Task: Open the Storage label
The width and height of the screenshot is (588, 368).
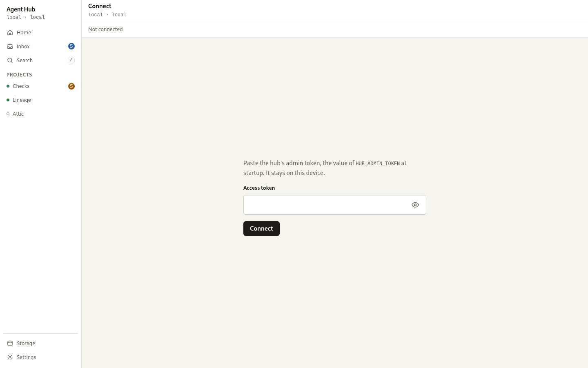Action: tap(26, 343)
